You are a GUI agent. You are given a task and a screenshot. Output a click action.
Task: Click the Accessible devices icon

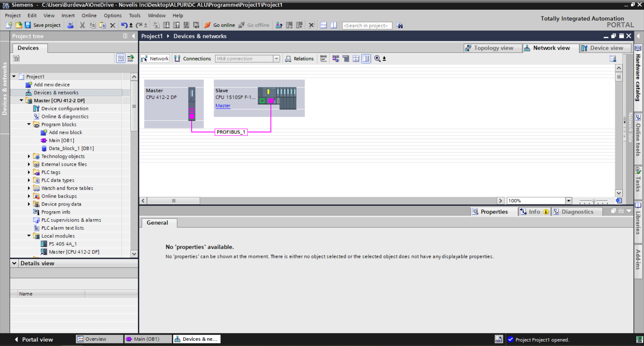[279, 25]
